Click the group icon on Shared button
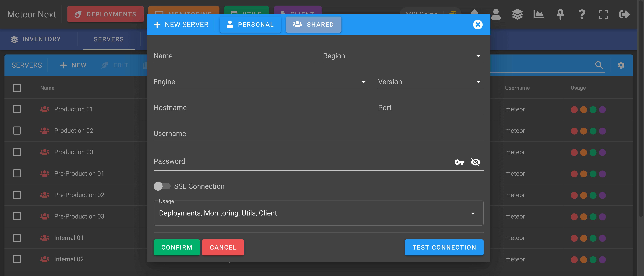 pyautogui.click(x=297, y=24)
